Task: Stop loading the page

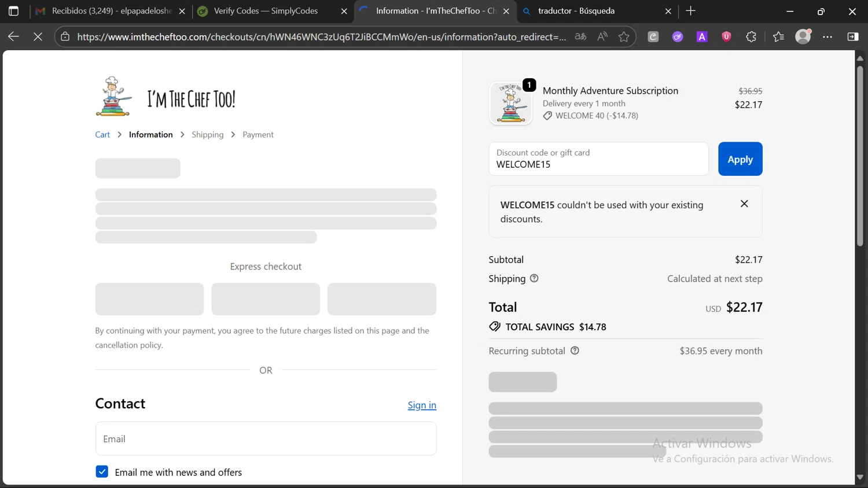Action: (38, 36)
